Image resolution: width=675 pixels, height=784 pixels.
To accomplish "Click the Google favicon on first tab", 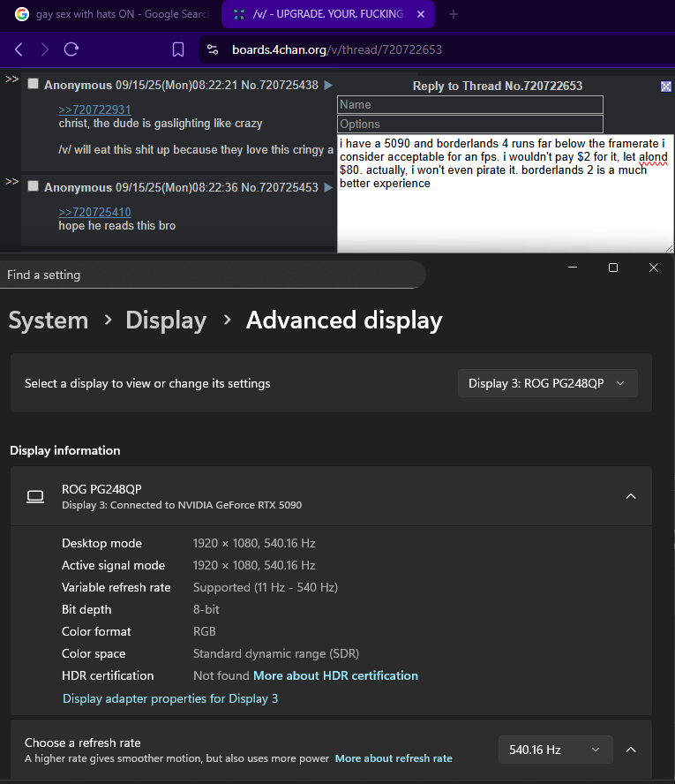I will (x=21, y=14).
